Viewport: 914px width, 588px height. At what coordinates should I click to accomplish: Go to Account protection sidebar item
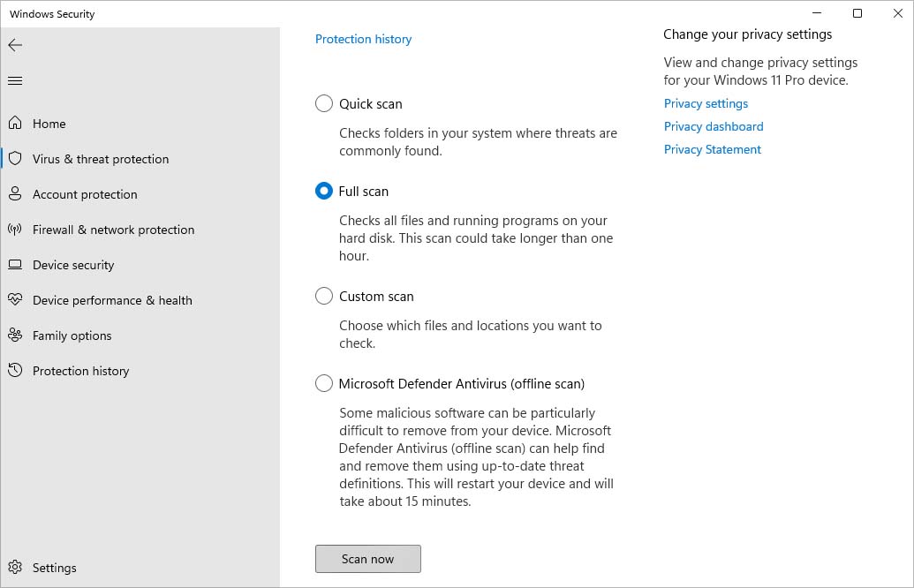click(x=85, y=194)
